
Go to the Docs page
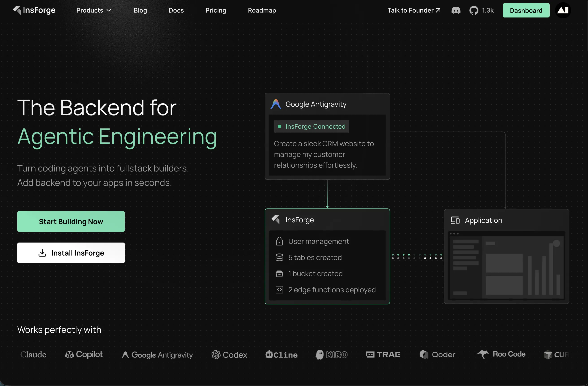coord(176,10)
